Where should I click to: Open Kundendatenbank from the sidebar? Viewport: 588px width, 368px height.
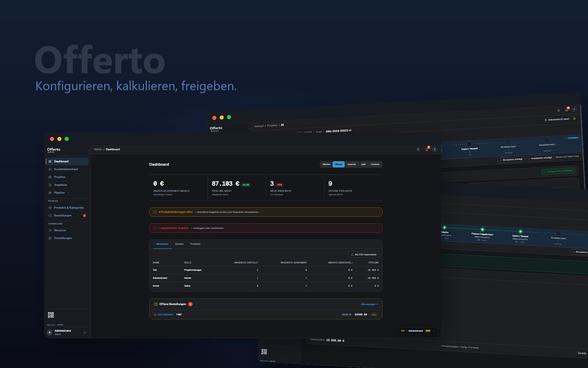67,169
